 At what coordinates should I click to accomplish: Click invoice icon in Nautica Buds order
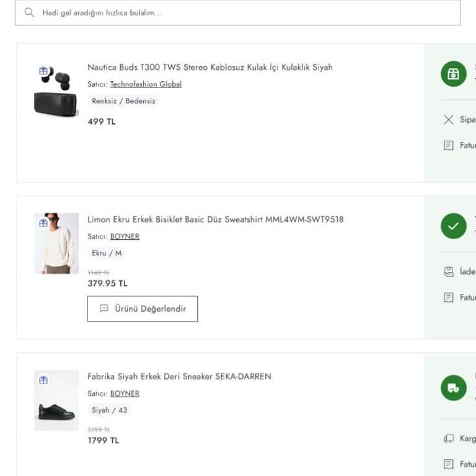(449, 146)
